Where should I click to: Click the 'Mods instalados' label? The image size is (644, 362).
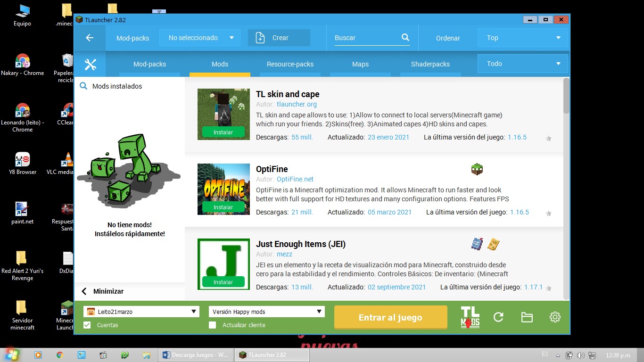tap(117, 86)
